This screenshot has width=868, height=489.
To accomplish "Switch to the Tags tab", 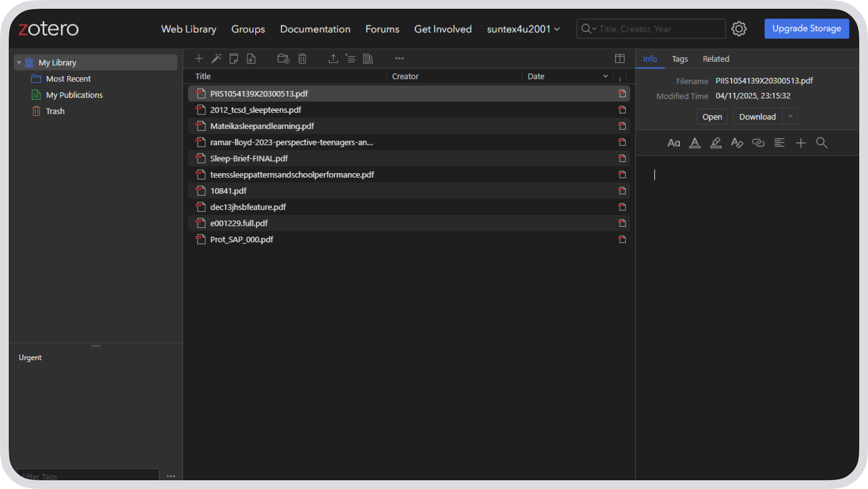I will coord(679,59).
